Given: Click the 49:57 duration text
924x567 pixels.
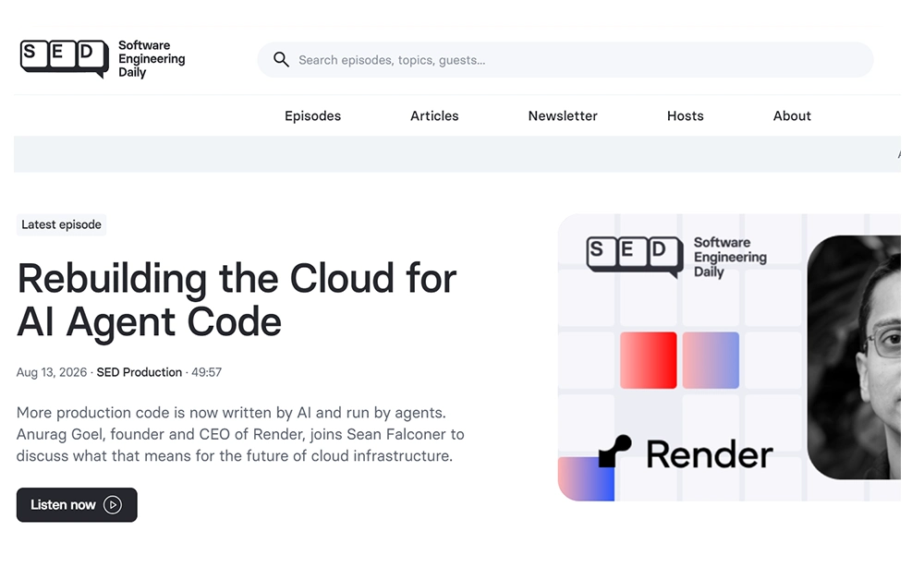Looking at the screenshot, I should [x=206, y=372].
